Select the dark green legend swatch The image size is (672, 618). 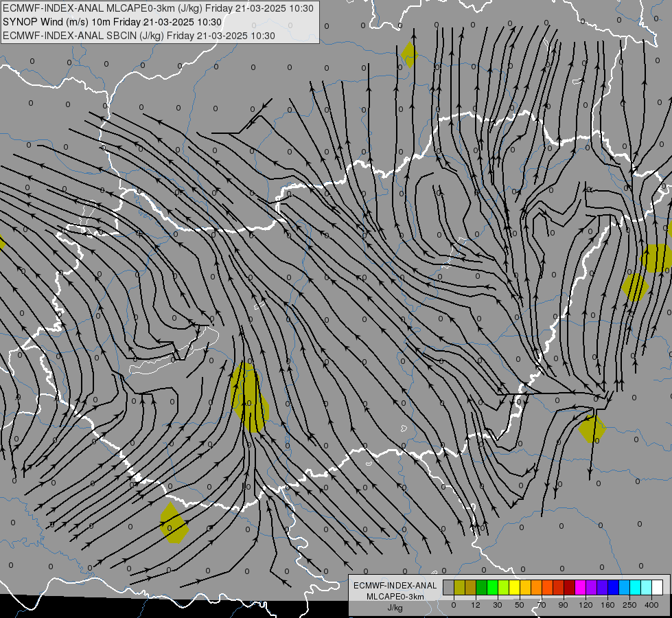482,587
